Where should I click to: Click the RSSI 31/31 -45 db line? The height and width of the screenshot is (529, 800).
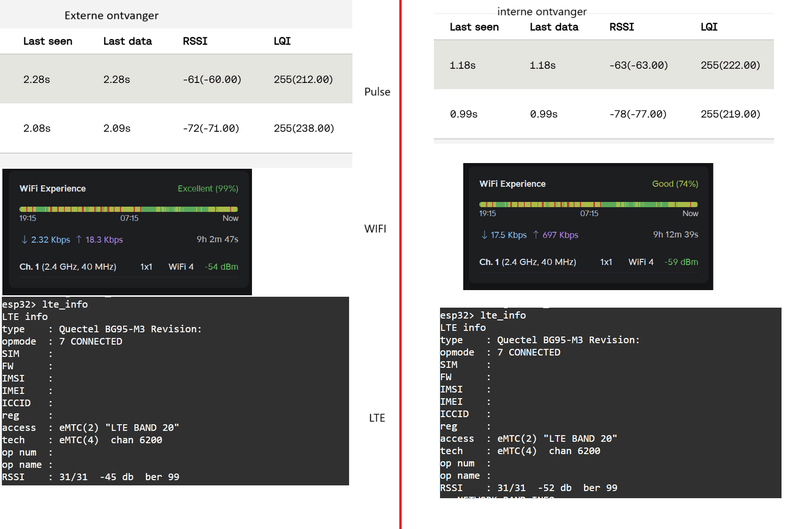coord(91,477)
